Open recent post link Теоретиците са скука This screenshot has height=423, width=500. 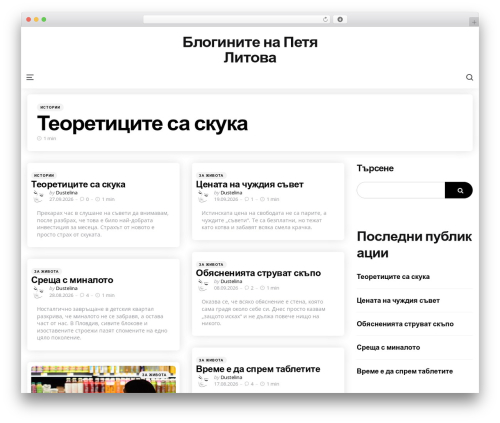click(393, 277)
